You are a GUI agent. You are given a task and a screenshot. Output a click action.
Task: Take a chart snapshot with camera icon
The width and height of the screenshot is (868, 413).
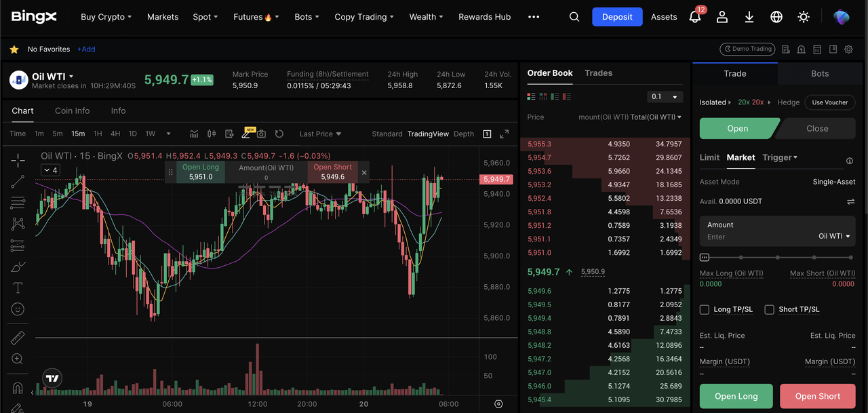[261, 134]
